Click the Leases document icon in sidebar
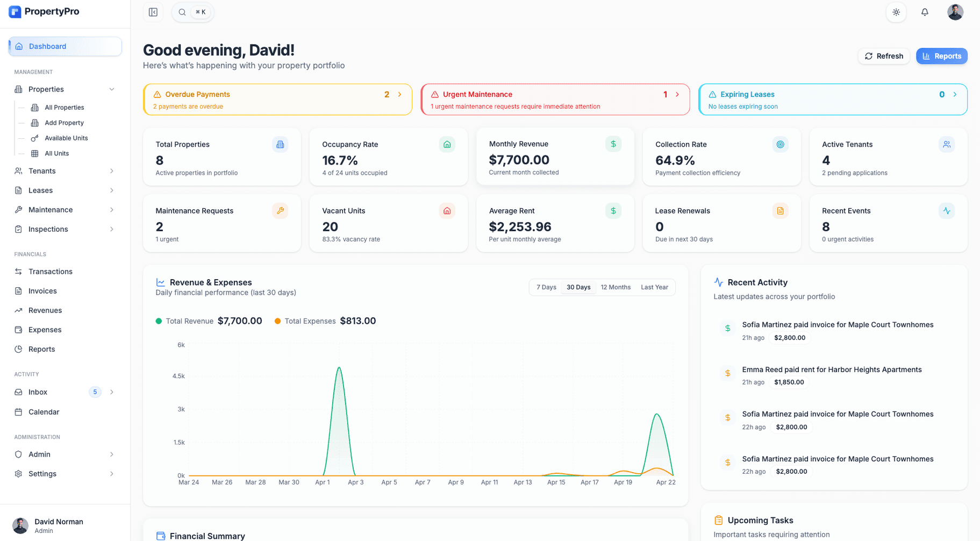 click(x=18, y=190)
